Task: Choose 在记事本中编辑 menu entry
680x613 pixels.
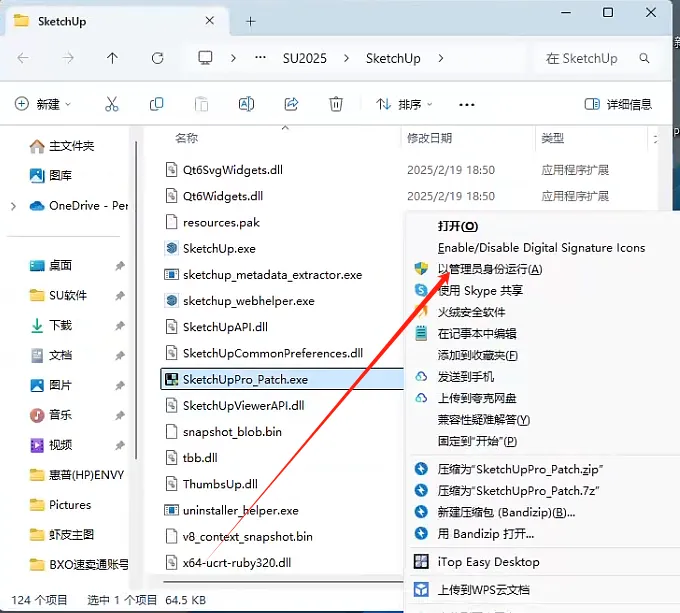Action: (x=477, y=334)
